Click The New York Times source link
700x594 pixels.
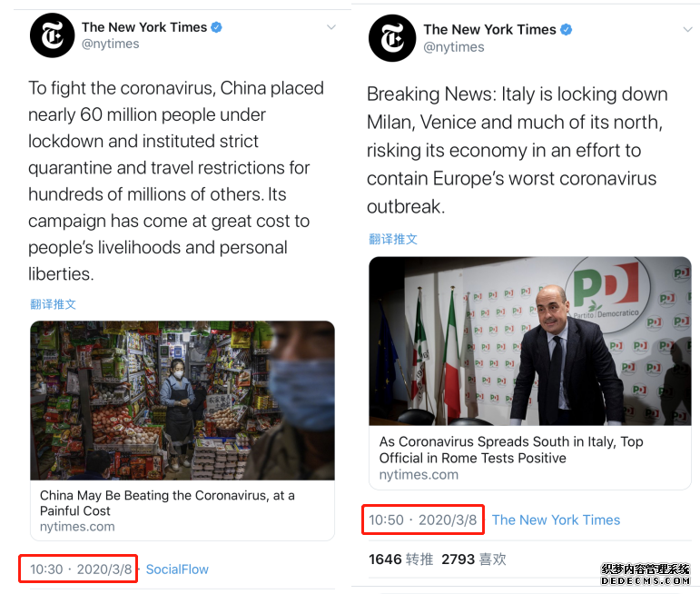(556, 520)
